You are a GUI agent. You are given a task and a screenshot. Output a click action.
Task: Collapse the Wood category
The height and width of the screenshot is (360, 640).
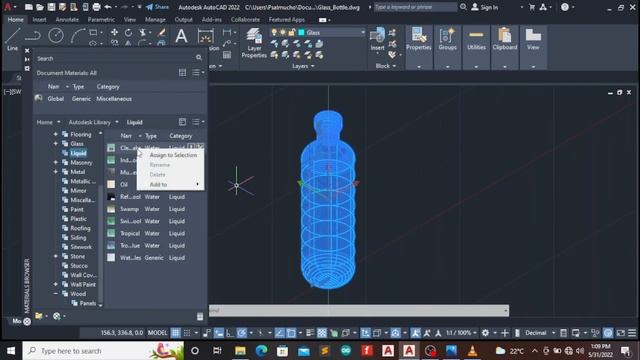coord(56,293)
